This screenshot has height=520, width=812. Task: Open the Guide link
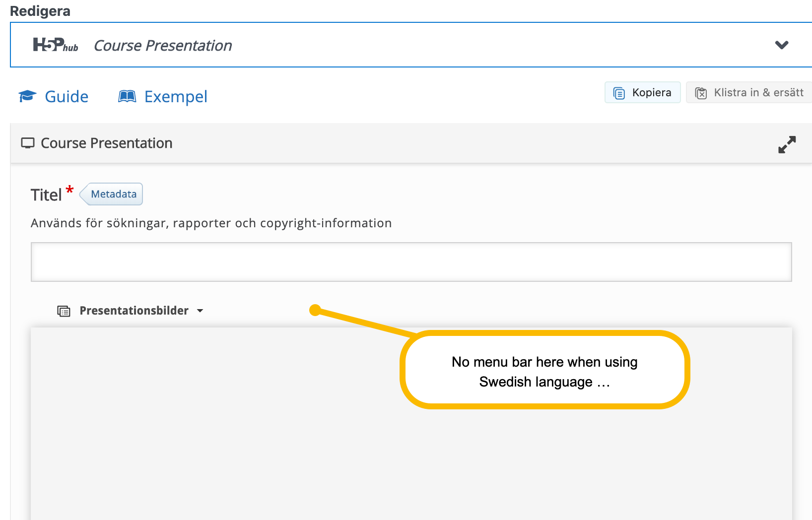[x=54, y=96]
